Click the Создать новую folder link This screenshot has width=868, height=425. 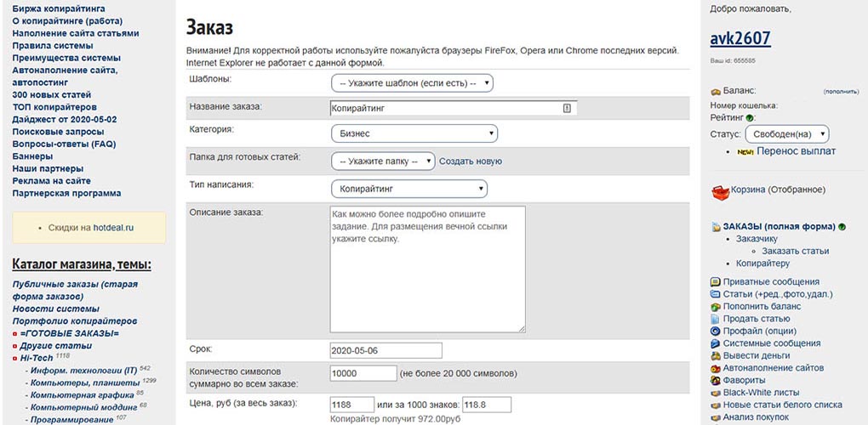pyautogui.click(x=471, y=161)
